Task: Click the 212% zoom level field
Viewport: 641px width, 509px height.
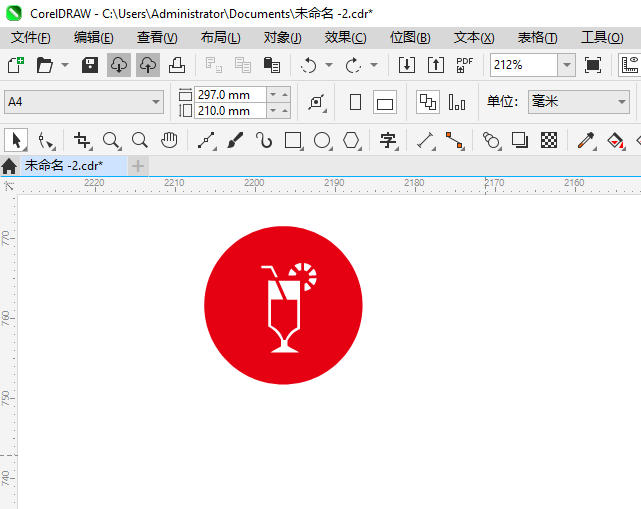Action: pyautogui.click(x=524, y=65)
